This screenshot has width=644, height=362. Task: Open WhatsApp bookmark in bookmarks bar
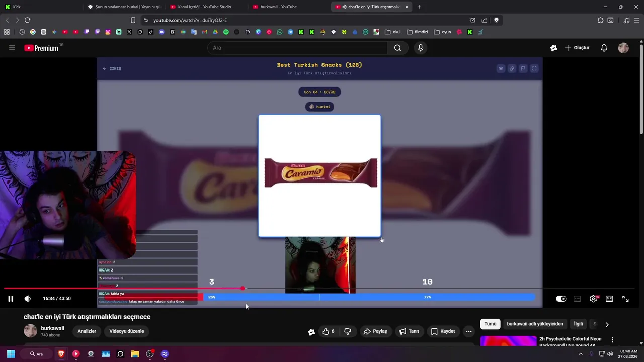(x=280, y=32)
